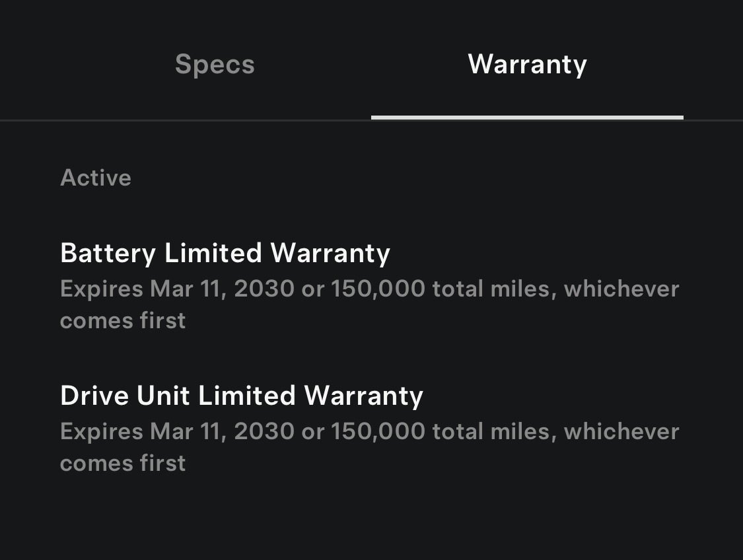The width and height of the screenshot is (743, 560).
Task: Click the active tab underline indicator
Action: 526,117
